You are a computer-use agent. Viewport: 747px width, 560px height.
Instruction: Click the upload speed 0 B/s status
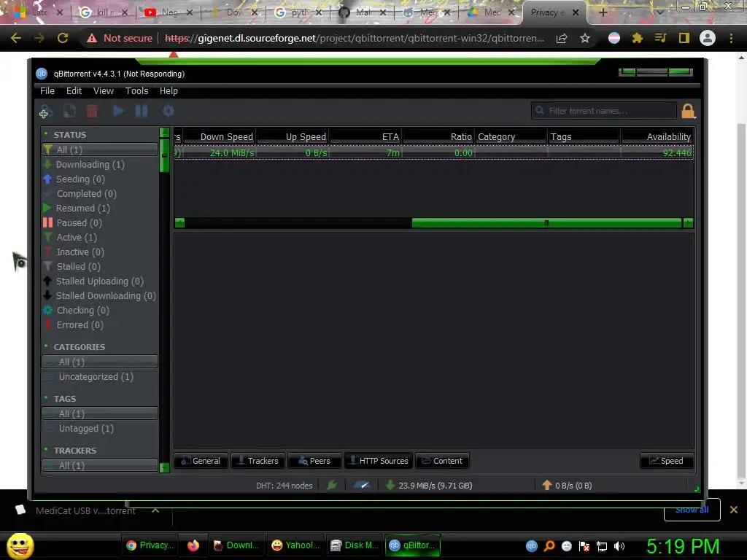click(x=567, y=486)
